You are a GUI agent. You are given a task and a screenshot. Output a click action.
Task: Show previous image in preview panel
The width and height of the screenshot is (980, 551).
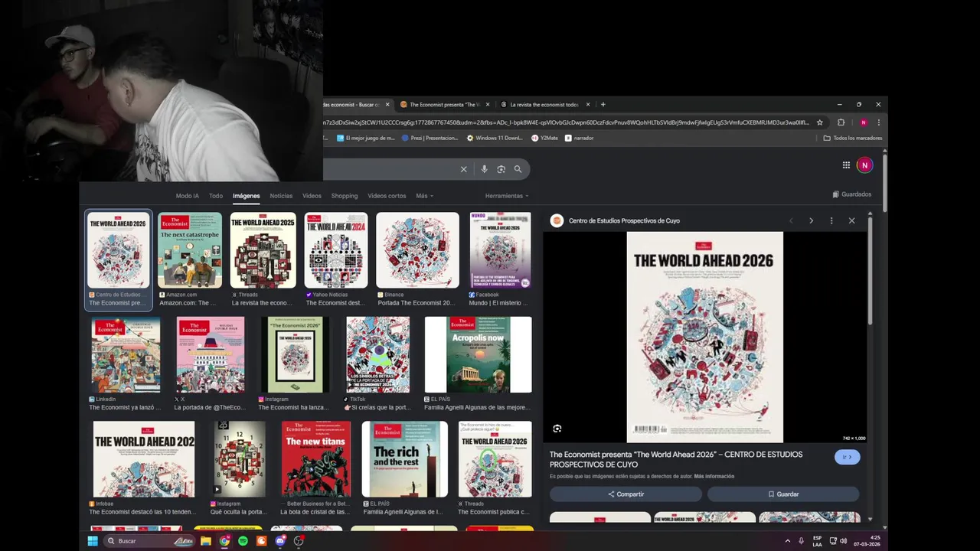point(791,220)
